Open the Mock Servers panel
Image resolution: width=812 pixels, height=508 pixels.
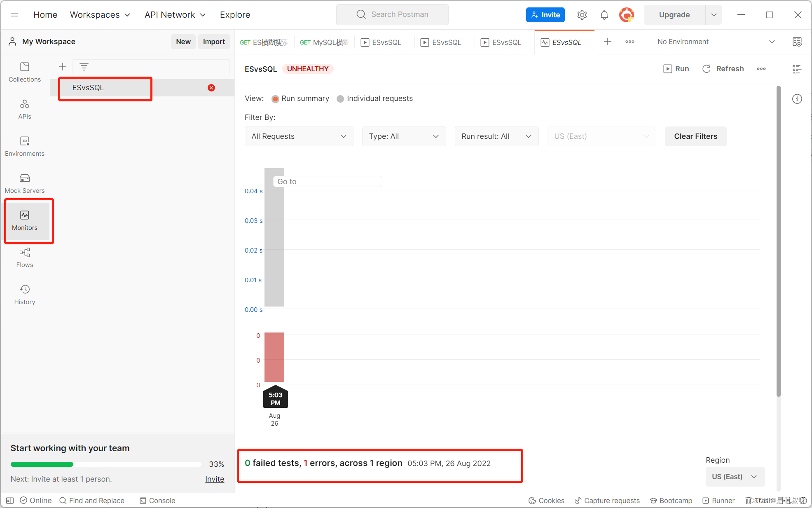(24, 183)
